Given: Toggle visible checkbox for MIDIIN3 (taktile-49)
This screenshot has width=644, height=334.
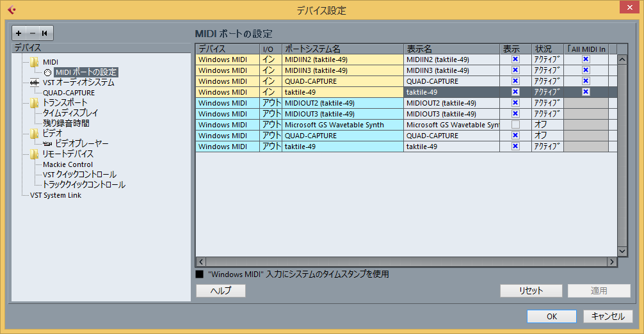Looking at the screenshot, I should click(515, 70).
